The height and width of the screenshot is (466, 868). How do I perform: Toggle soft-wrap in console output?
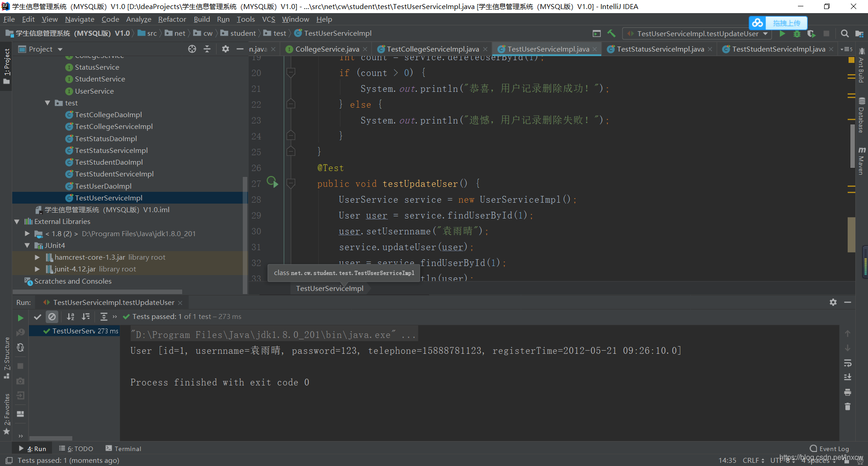[x=848, y=363]
